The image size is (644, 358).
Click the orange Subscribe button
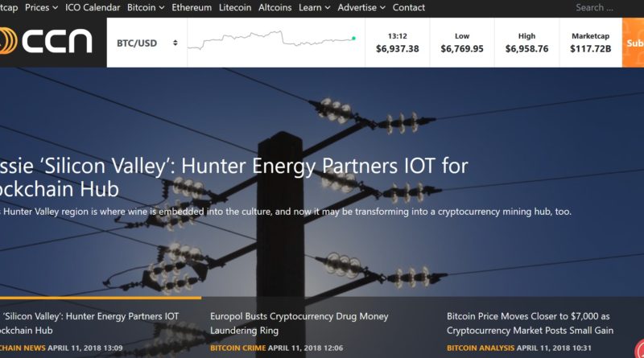click(x=633, y=43)
